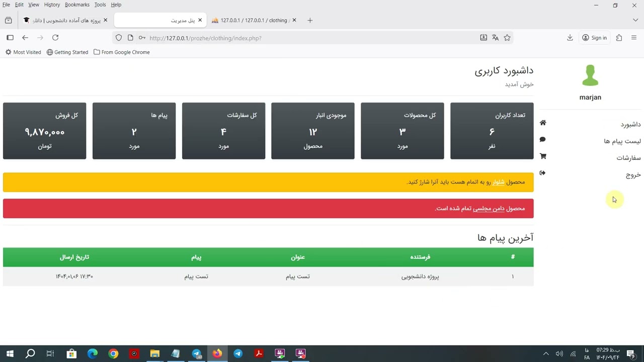Click the Firefox back arrow
The width and height of the screenshot is (644, 362).
point(25,38)
